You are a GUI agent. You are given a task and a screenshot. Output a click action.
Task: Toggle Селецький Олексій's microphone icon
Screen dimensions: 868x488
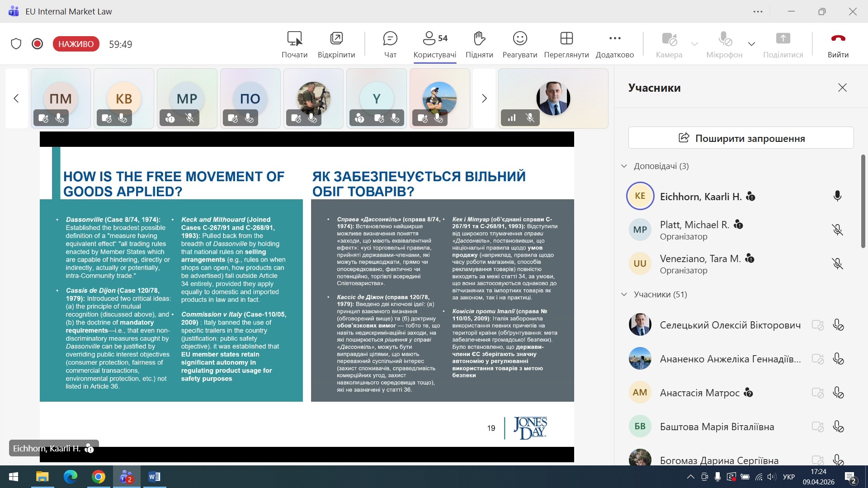tap(838, 325)
